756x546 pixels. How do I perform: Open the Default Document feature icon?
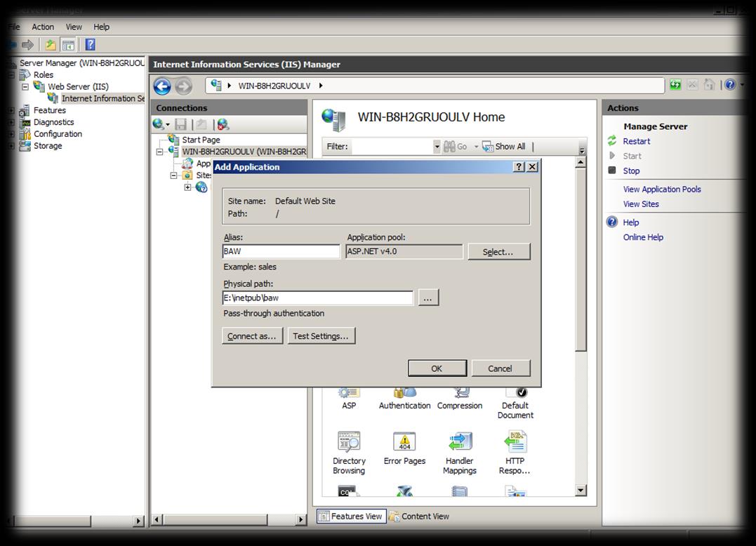[x=515, y=404]
